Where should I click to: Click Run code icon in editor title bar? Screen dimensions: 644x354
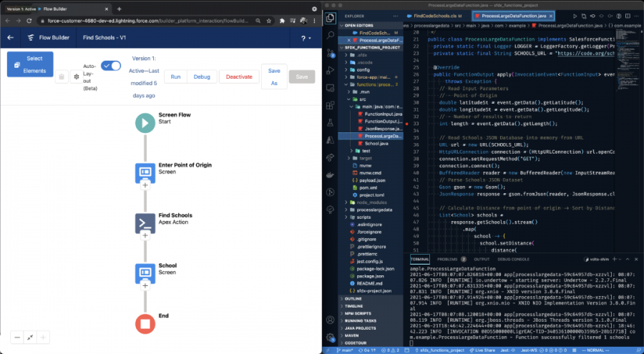[x=575, y=16]
